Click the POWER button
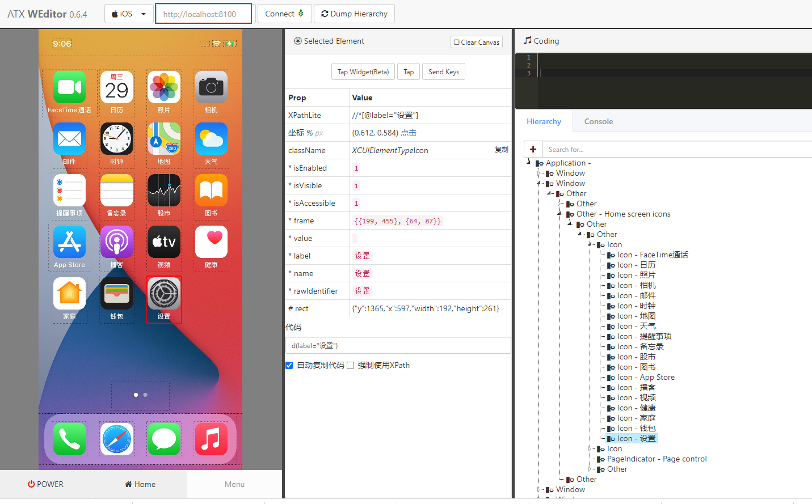The height and width of the screenshot is (504, 812). 46,484
